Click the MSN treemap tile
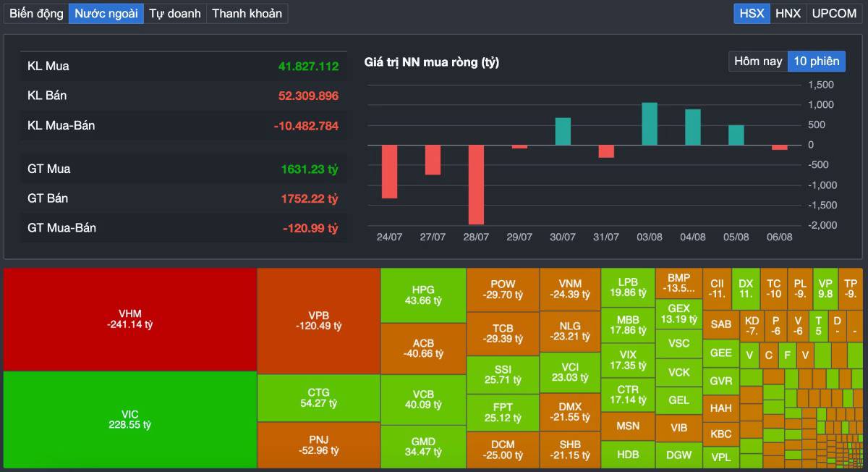The height and width of the screenshot is (472, 868). pos(628,426)
